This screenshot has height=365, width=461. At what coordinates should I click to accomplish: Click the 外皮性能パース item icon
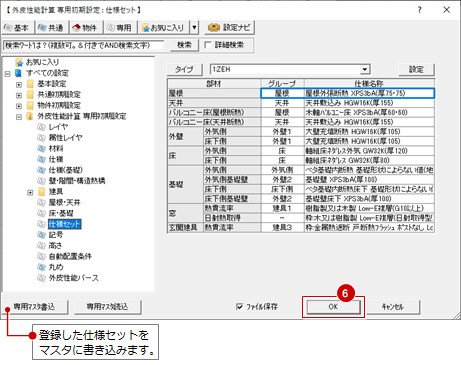[41, 278]
